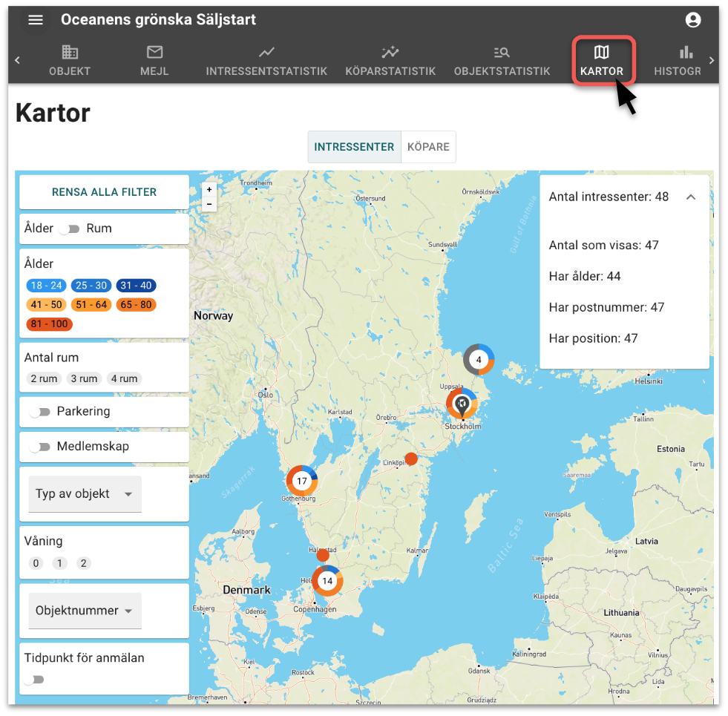Select the INTRESSENTSTATISTIK chart icon
Viewport: 728px width, 716px height.
coord(266,52)
